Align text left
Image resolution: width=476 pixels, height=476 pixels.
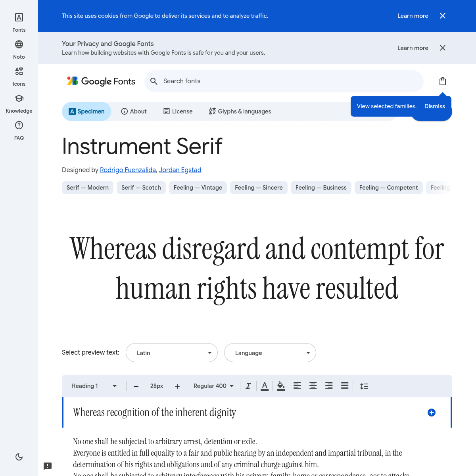(x=297, y=386)
